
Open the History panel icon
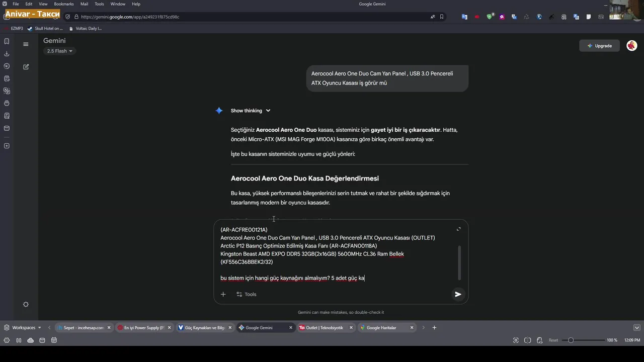(7, 66)
